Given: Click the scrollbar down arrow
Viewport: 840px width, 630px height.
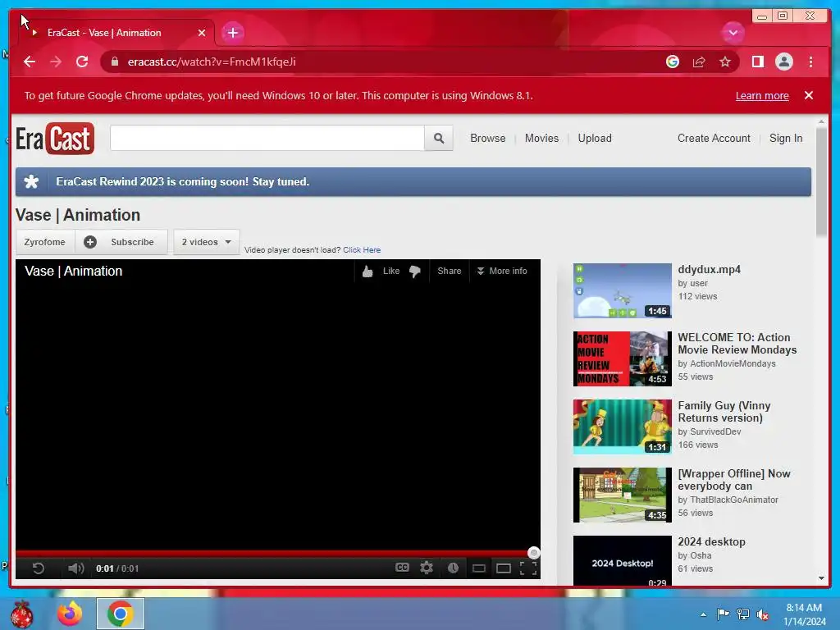Looking at the screenshot, I should click(821, 578).
